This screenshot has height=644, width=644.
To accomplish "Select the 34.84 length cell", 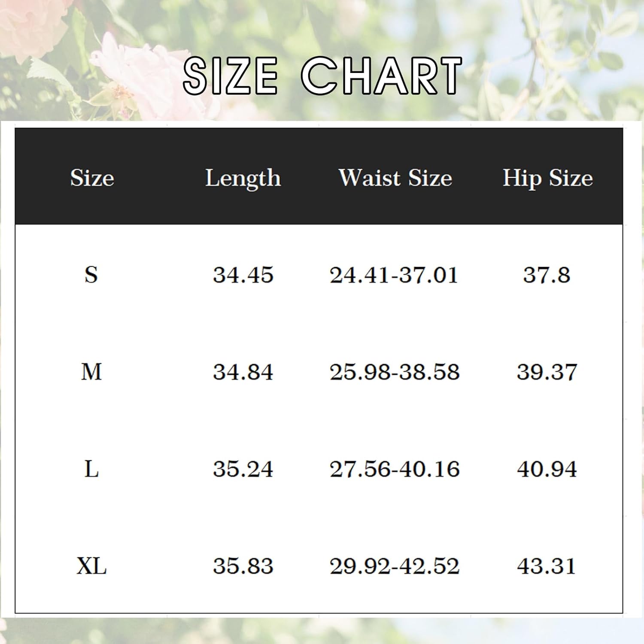I will click(x=243, y=372).
